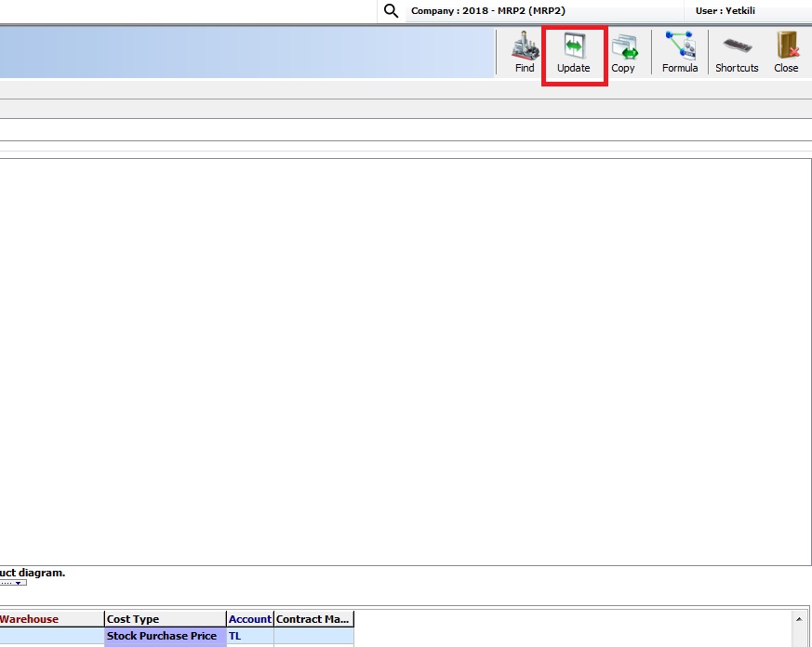Screen dimensions: 812x647
Task: Open the Shortcuts keyboard icon
Action: coord(737,52)
